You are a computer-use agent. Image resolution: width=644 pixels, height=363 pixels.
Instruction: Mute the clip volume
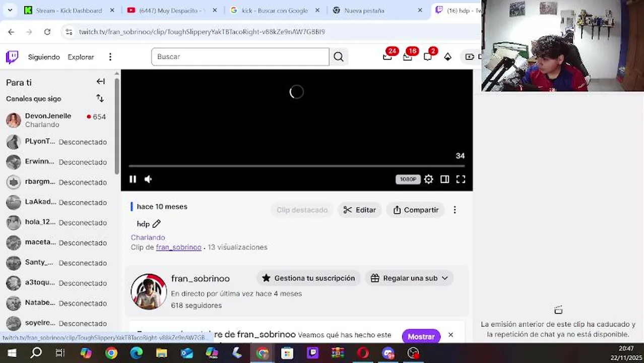(148, 179)
